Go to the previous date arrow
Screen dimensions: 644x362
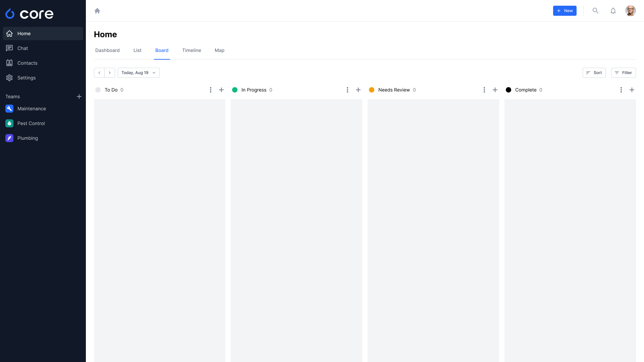pyautogui.click(x=99, y=73)
